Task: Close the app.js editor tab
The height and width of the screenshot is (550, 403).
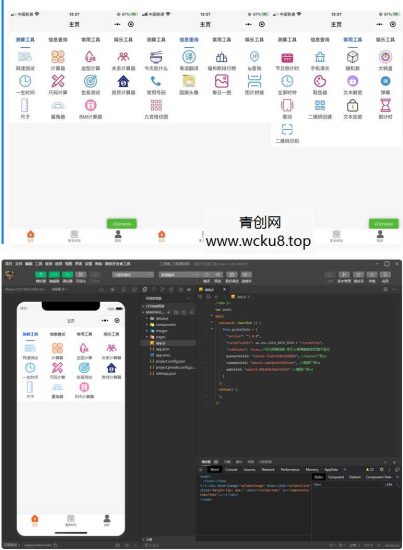Action: (x=224, y=289)
